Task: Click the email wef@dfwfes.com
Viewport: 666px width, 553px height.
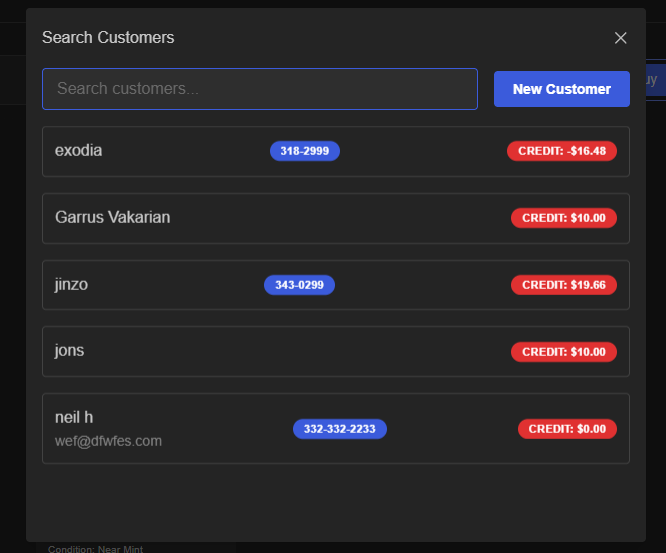Action: 108,441
